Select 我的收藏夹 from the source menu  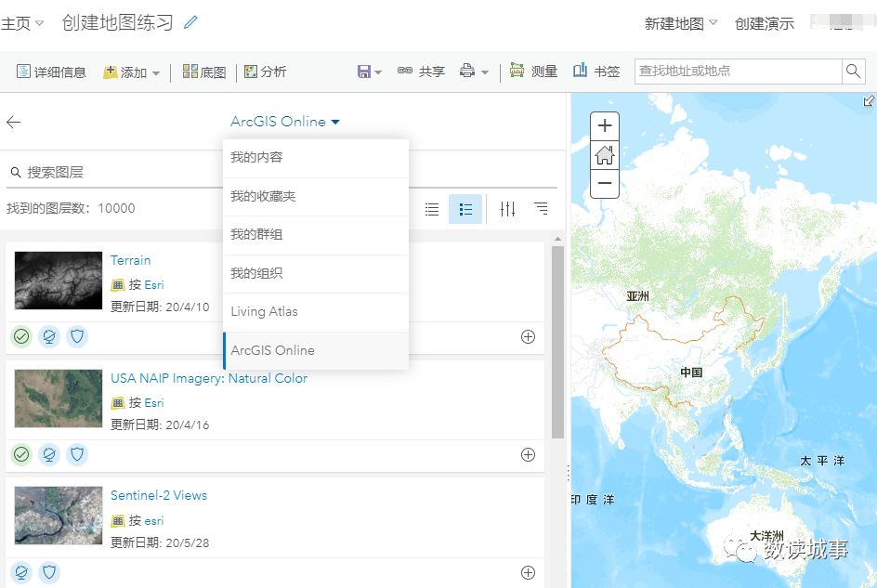pos(316,196)
